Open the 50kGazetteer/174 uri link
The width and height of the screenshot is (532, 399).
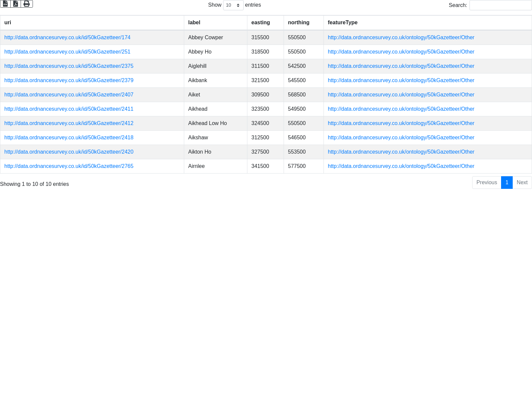coord(67,38)
